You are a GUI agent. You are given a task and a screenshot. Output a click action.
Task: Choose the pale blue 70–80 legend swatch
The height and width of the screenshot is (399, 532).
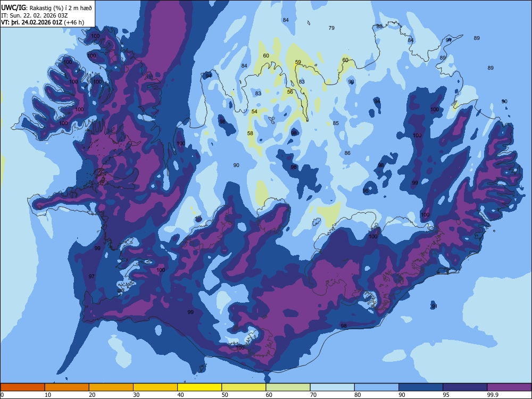tap(332, 387)
